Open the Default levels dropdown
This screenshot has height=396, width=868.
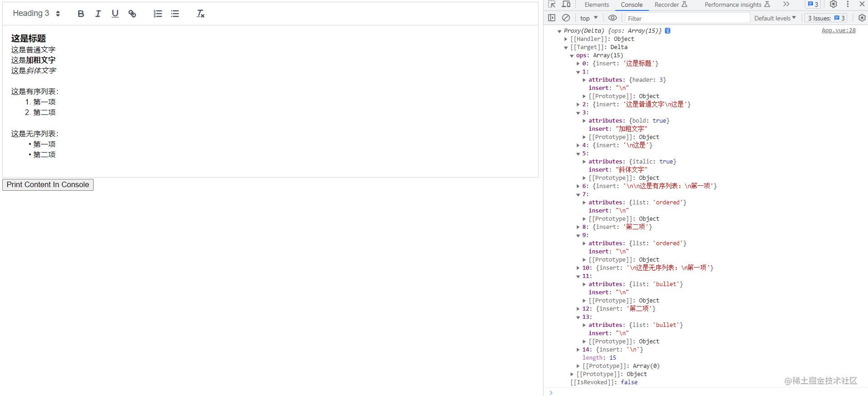click(x=775, y=18)
